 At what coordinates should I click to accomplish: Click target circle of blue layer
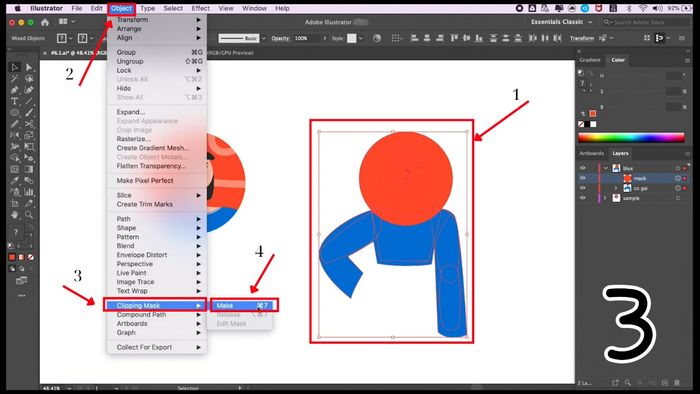(x=678, y=168)
